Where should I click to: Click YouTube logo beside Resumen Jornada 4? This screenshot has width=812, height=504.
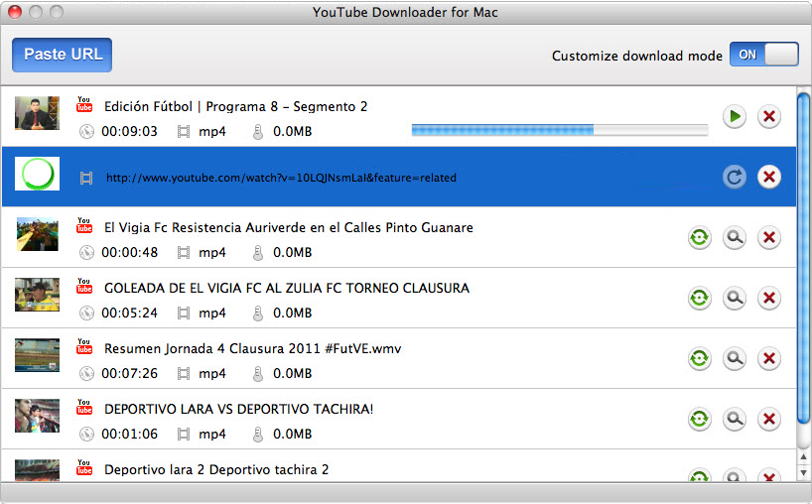pyautogui.click(x=84, y=346)
